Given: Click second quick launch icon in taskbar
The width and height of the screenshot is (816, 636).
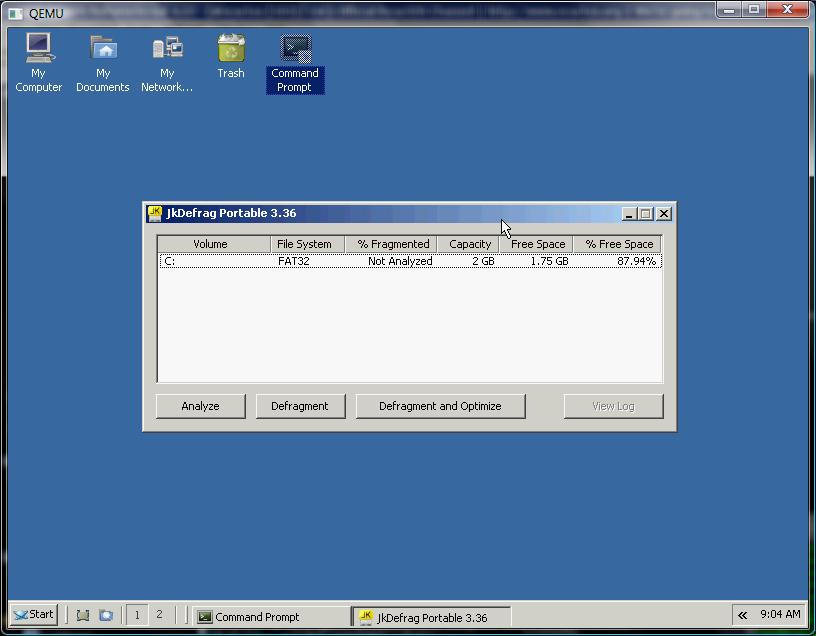Looking at the screenshot, I should pos(106,615).
